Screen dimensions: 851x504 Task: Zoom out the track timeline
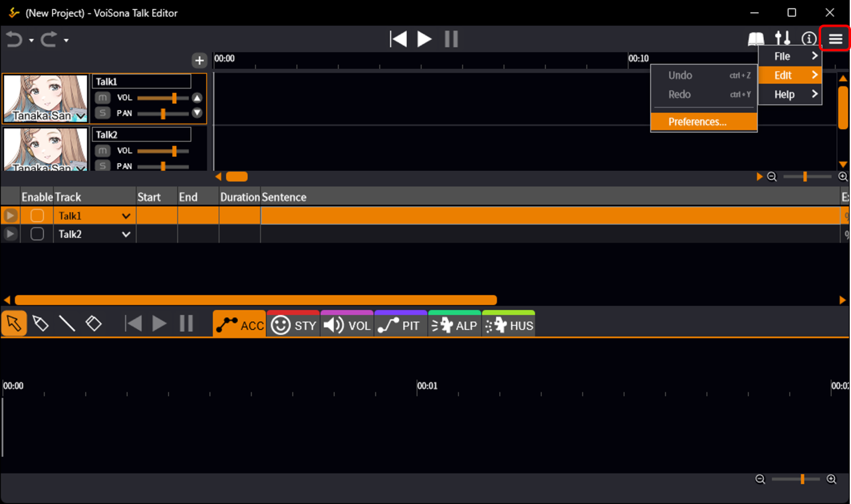(x=772, y=177)
